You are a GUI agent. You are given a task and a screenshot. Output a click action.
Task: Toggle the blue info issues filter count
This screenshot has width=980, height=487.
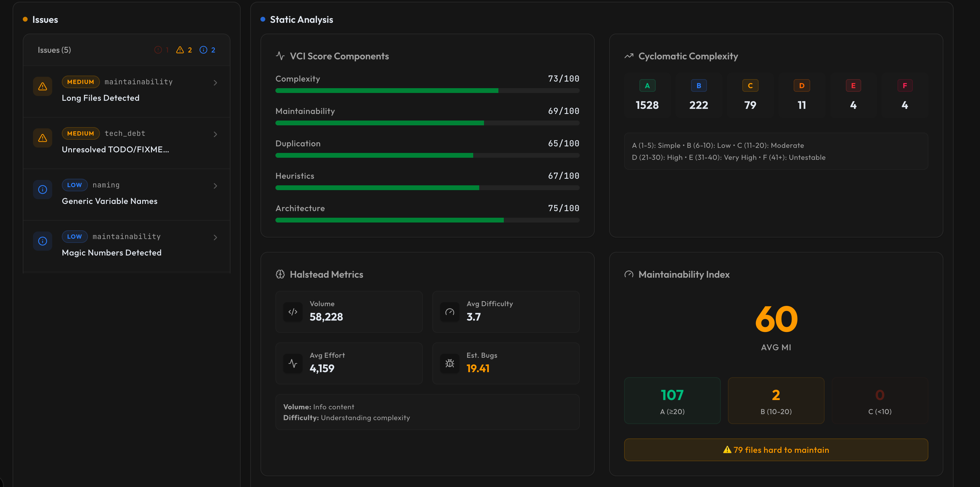208,50
